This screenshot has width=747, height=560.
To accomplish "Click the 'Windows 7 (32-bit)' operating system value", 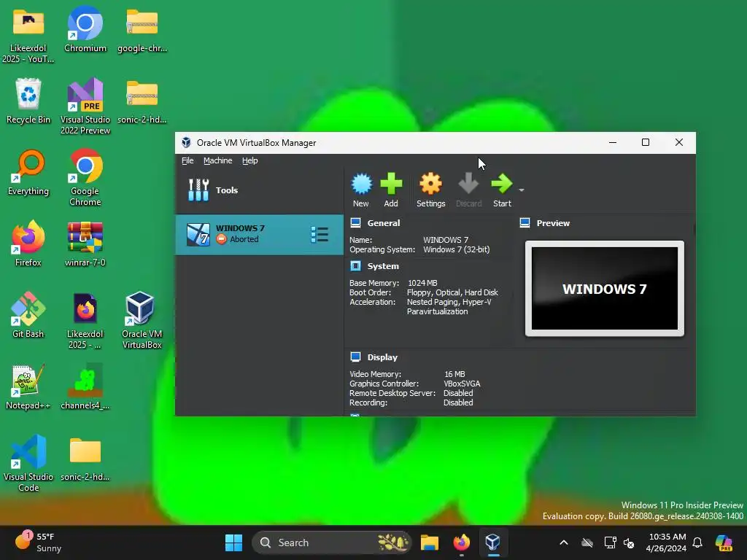I will tap(457, 249).
